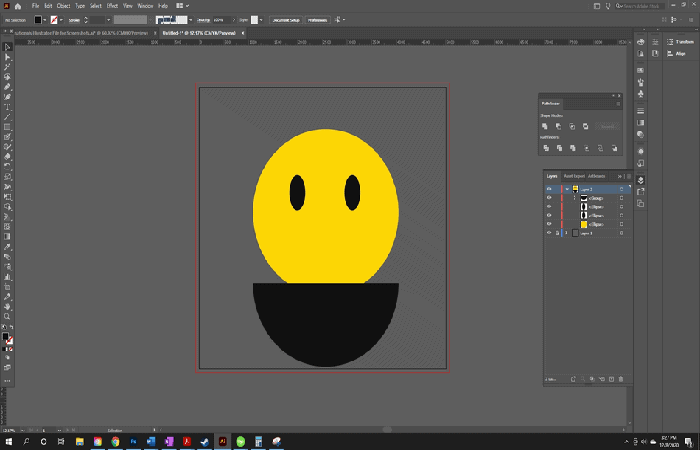Apply Pathfinder Unite shape mode
Screen dimensions: 700x450
click(545, 127)
